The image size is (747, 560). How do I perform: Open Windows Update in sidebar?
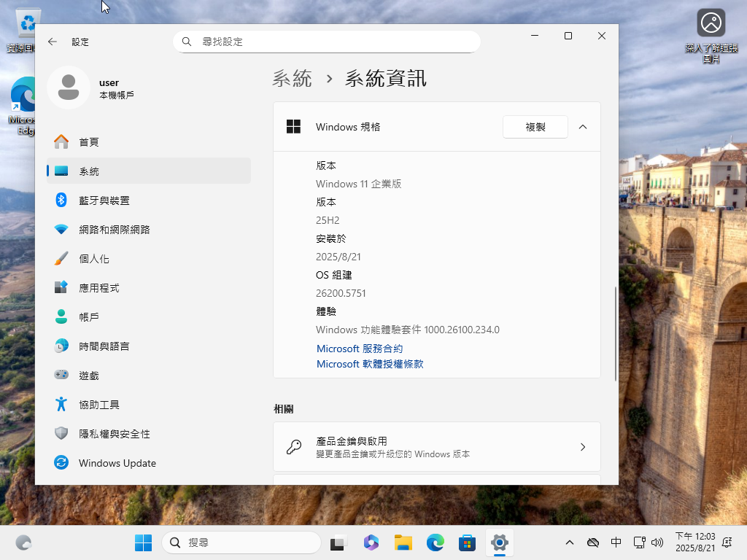(x=117, y=463)
